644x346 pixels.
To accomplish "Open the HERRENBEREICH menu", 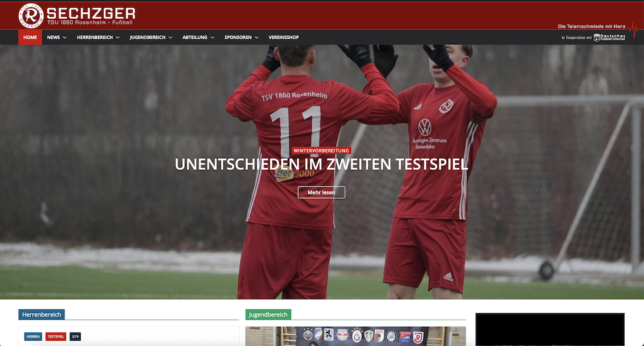I will click(x=95, y=37).
